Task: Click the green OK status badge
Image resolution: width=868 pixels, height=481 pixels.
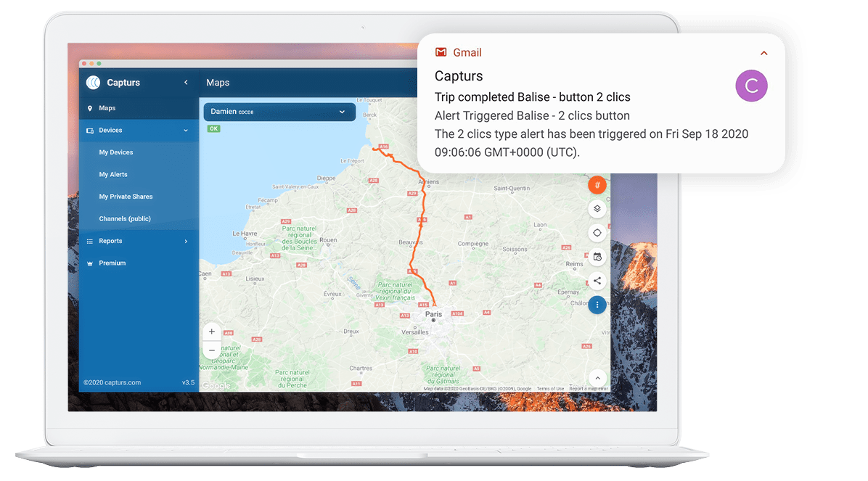Action: pos(213,128)
